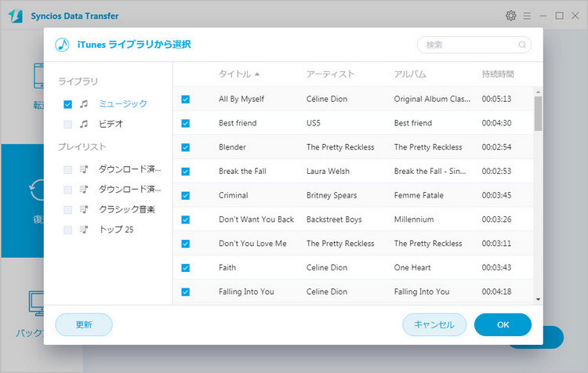Viewport: 588px width, 373px height.
Task: Click the 00:05:13 duration cell
Action: tap(496, 99)
